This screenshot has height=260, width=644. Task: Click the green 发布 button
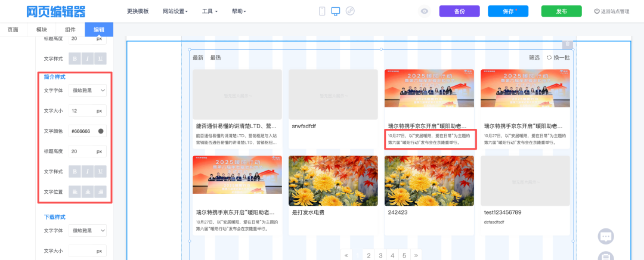click(562, 11)
